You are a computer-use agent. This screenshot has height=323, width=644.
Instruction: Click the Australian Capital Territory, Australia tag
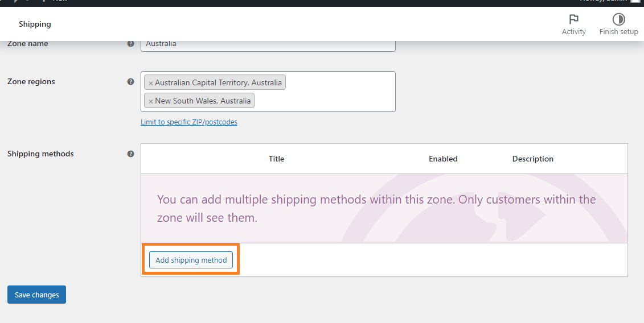click(215, 82)
